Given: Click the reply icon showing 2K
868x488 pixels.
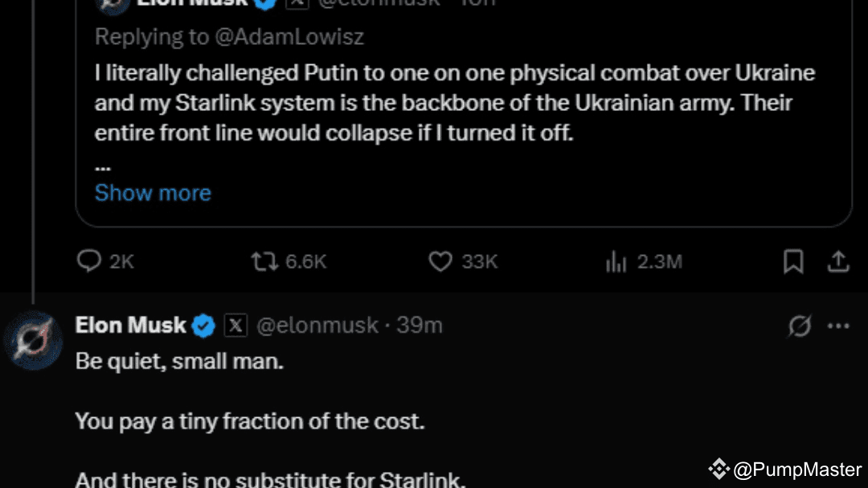Looking at the screenshot, I should click(x=89, y=261).
